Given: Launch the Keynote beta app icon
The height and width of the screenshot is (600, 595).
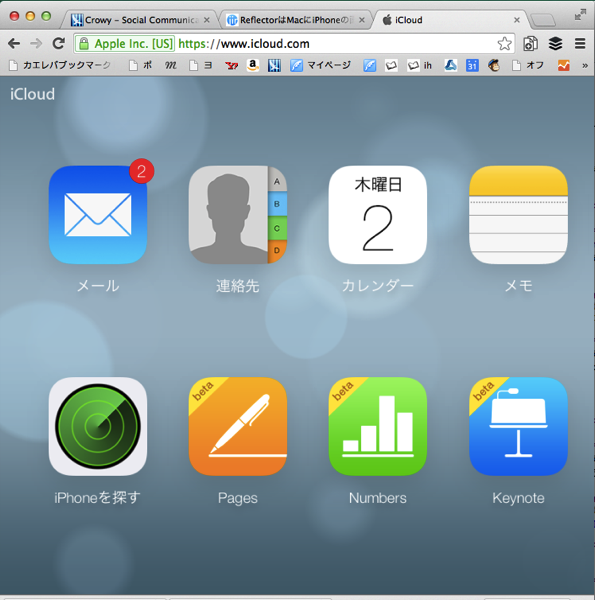Looking at the screenshot, I should [518, 426].
